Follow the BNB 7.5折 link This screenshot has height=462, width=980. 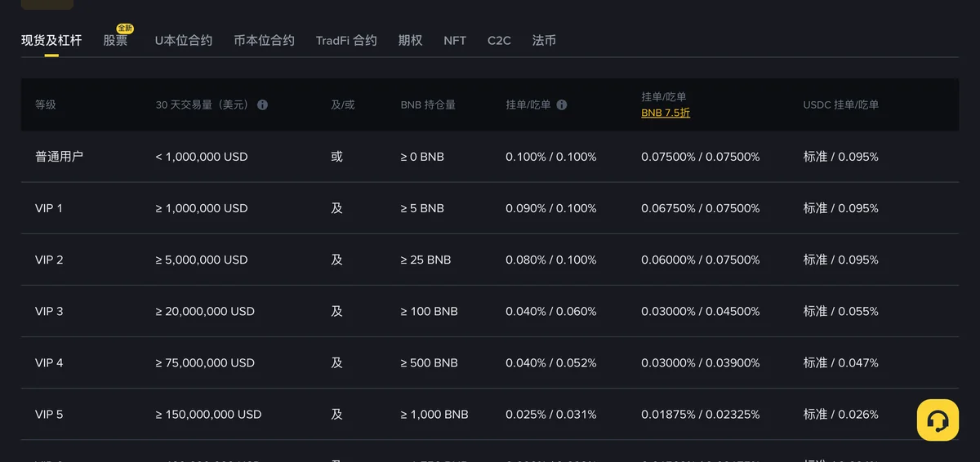(x=666, y=113)
